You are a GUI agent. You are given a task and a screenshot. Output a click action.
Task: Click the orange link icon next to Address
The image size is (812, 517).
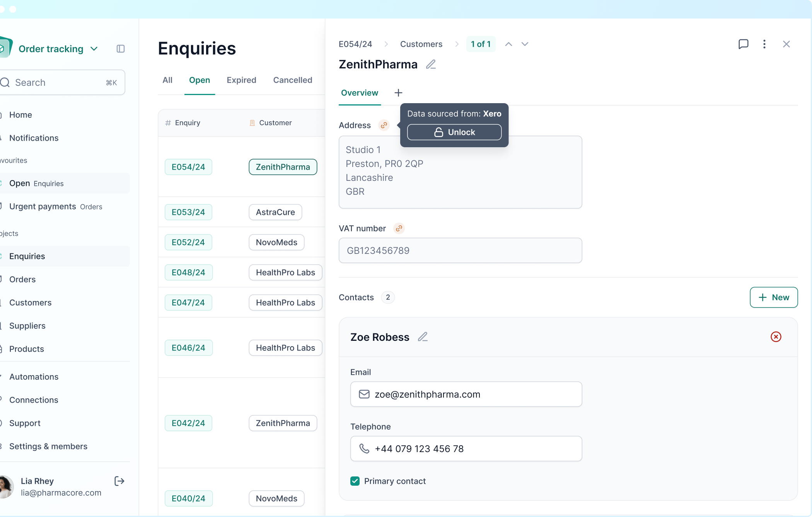383,125
